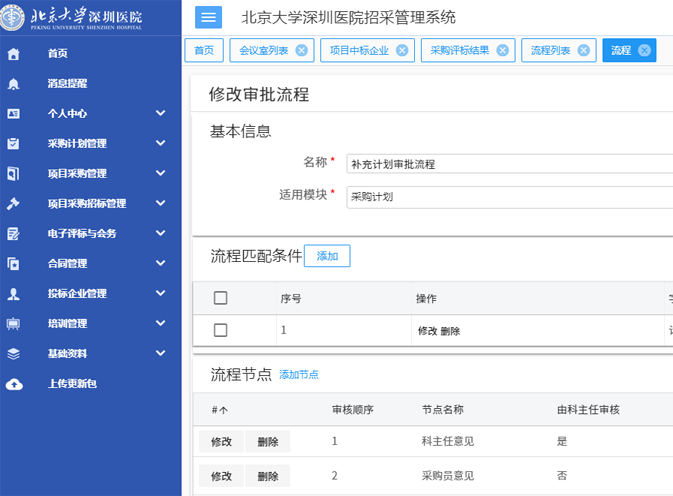Image resolution: width=673 pixels, height=496 pixels.
Task: Switch to the 项目中标企业 tab
Action: click(x=359, y=50)
